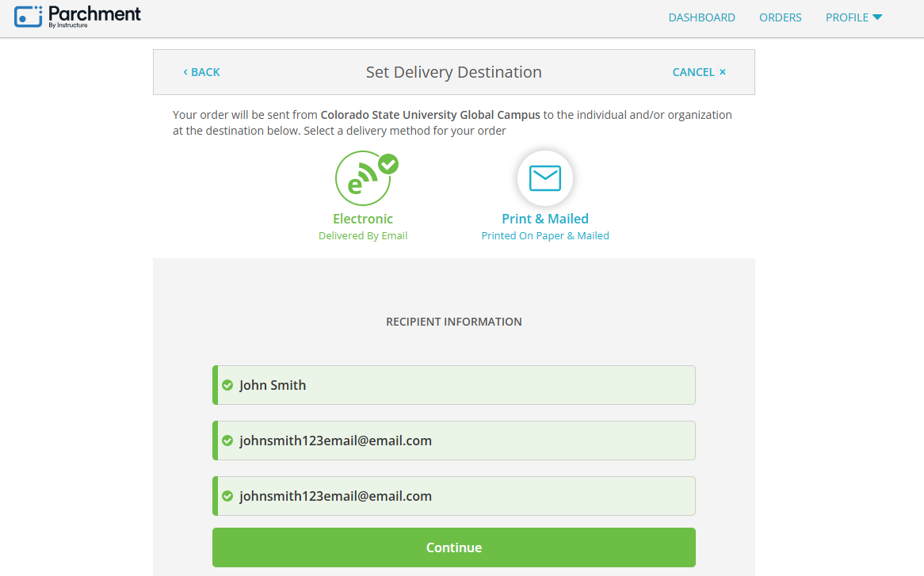This screenshot has width=924, height=576.
Task: Click checkmark icon in first email field
Action: coord(227,441)
